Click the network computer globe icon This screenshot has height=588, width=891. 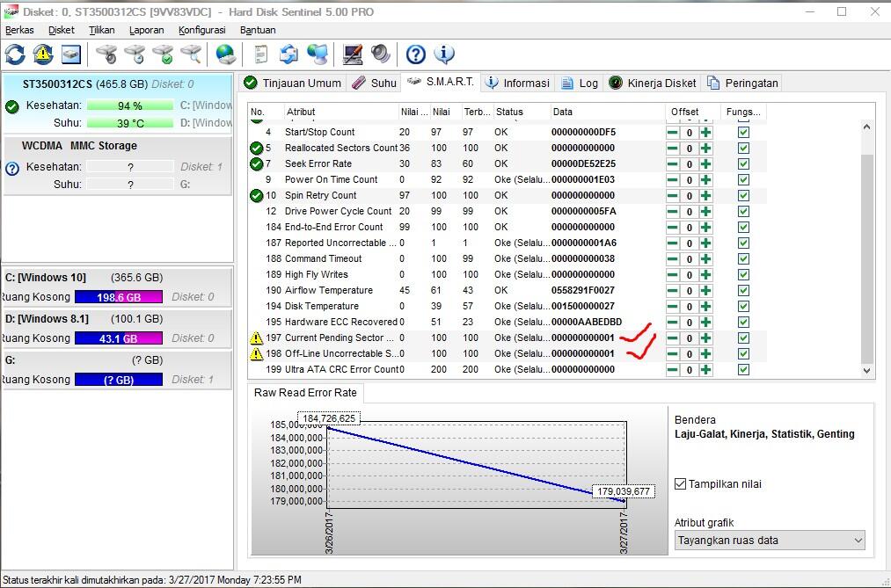(x=317, y=54)
